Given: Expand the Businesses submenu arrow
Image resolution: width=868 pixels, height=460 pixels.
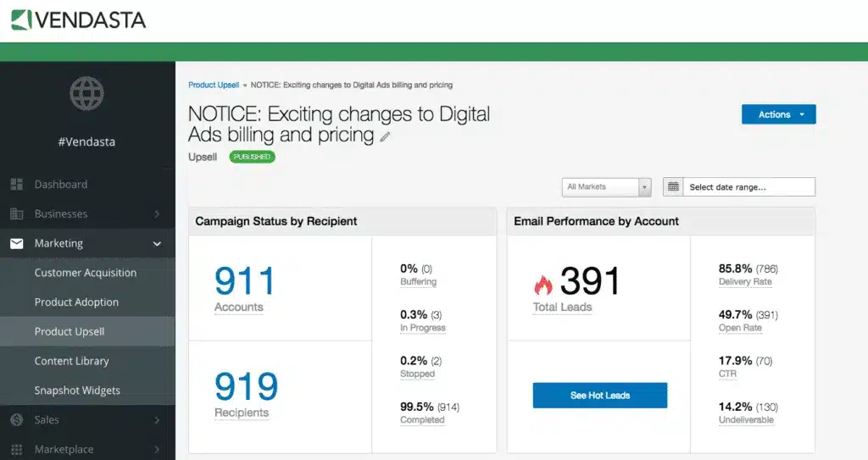Looking at the screenshot, I should coord(157,214).
